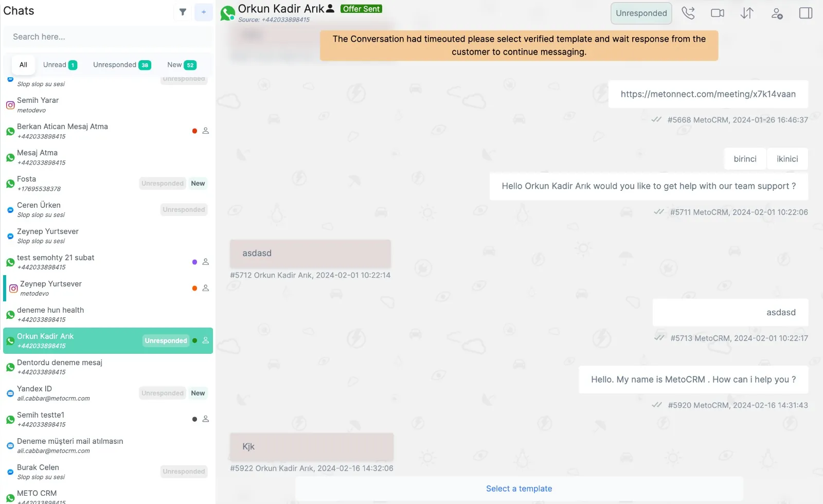Screen dimensions: 823x504
Task: Click the birinci quick reply button
Action: (745, 159)
